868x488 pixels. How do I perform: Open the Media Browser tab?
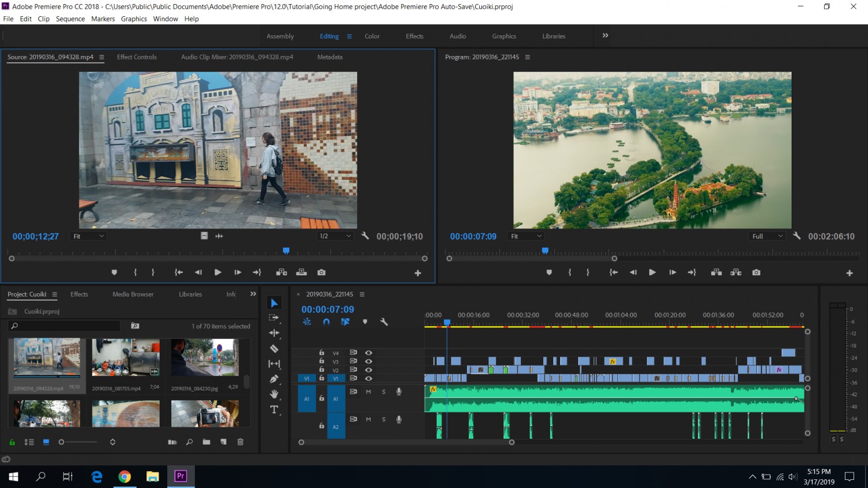[133, 294]
